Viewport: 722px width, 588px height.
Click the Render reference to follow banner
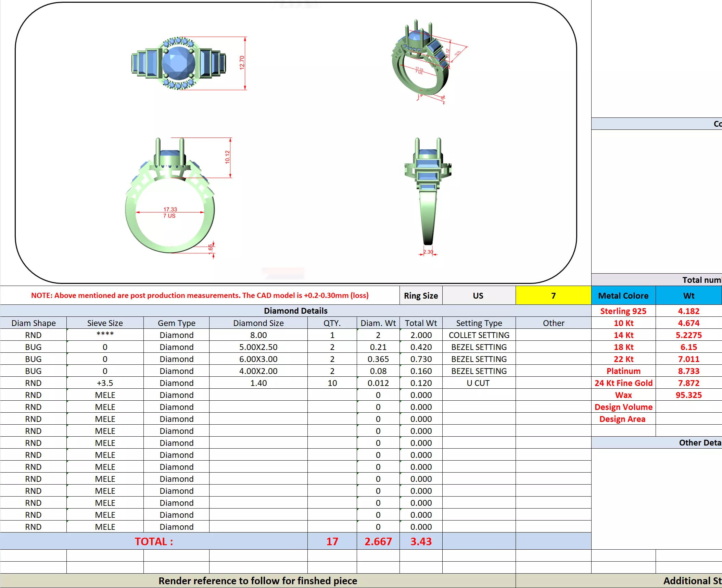coord(257,581)
